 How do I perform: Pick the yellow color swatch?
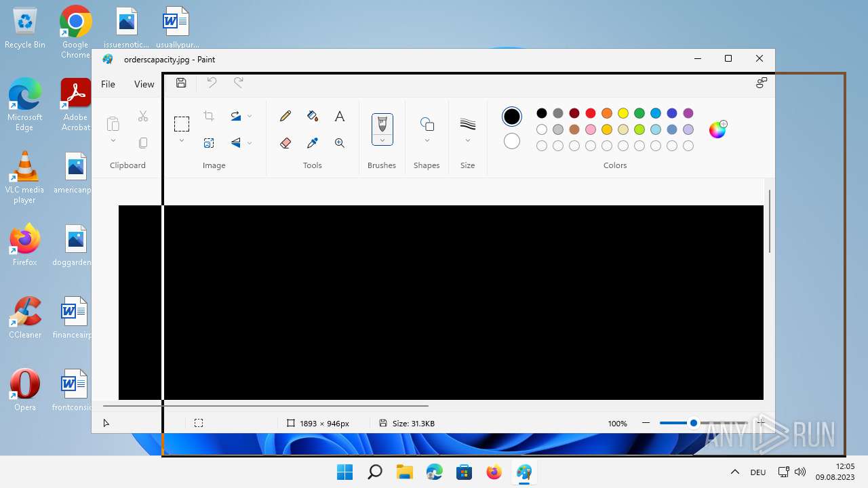click(x=623, y=113)
